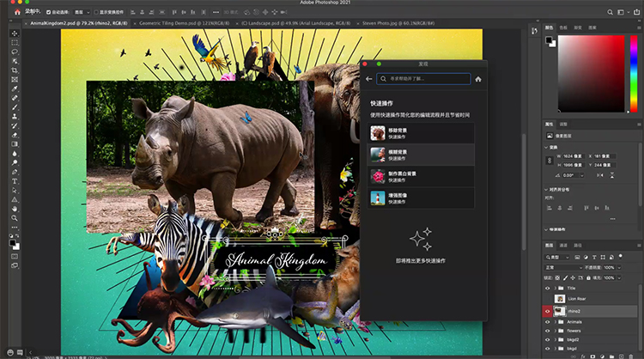Select the Object Selection tool
This screenshot has height=359, width=644.
coord(15,61)
